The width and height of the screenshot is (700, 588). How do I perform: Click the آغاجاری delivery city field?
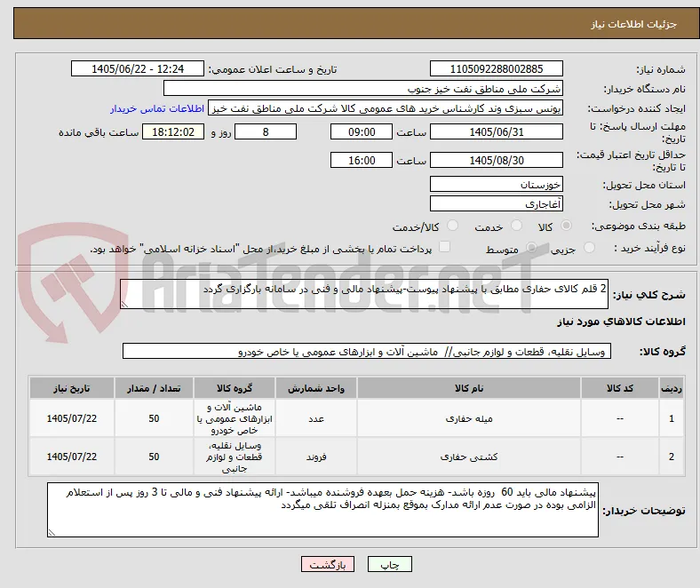[496, 203]
